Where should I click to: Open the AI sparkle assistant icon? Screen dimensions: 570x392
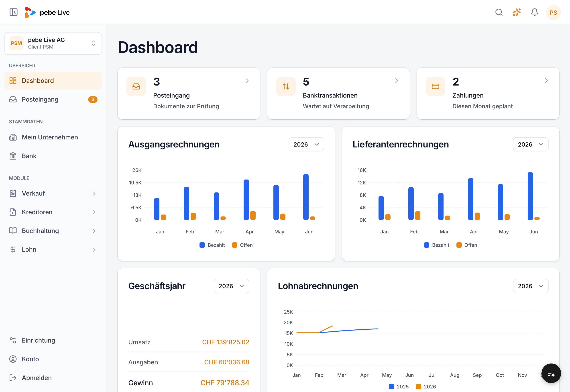tap(517, 12)
